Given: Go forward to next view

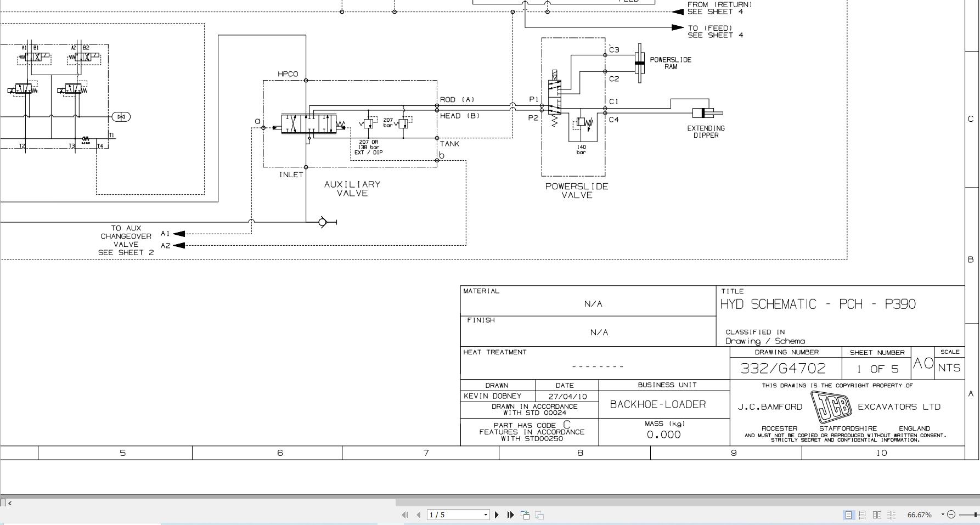Looking at the screenshot, I should click(x=539, y=515).
